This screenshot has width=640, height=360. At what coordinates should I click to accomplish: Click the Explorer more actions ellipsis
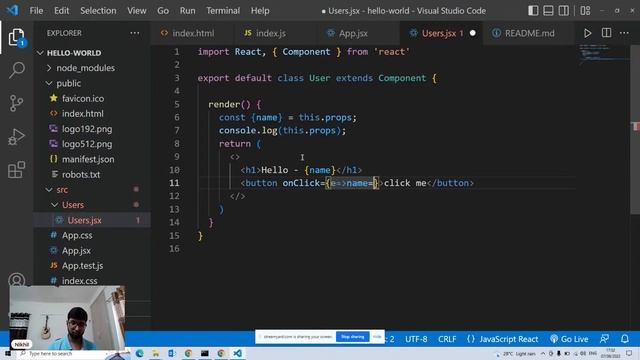[x=134, y=33]
